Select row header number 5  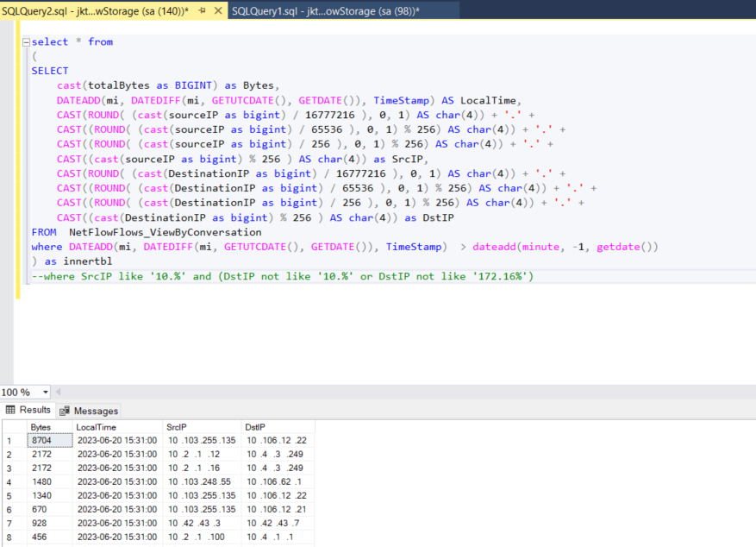click(x=15, y=496)
